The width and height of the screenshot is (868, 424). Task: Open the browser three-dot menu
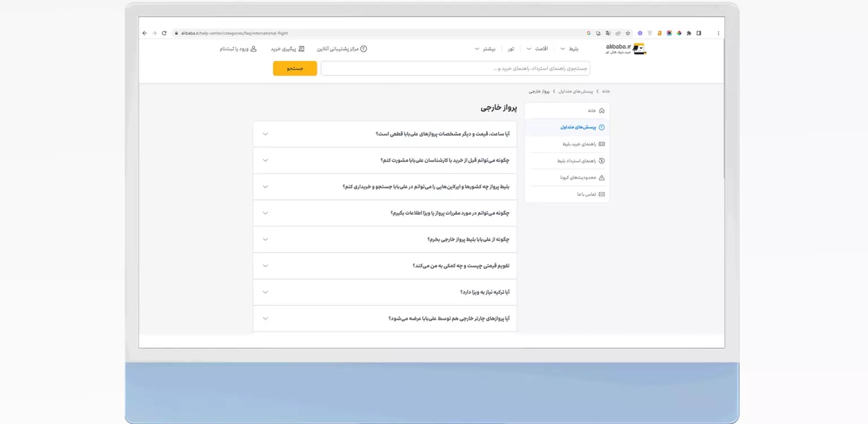click(718, 33)
